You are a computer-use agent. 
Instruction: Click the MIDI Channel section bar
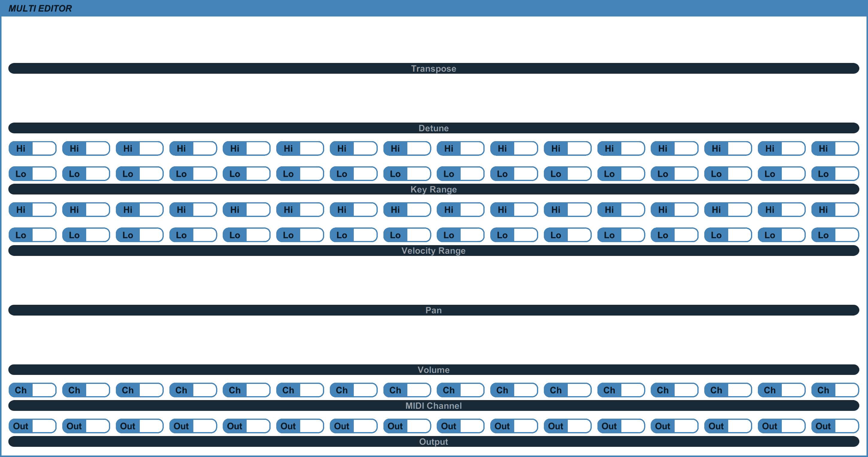[x=434, y=406]
